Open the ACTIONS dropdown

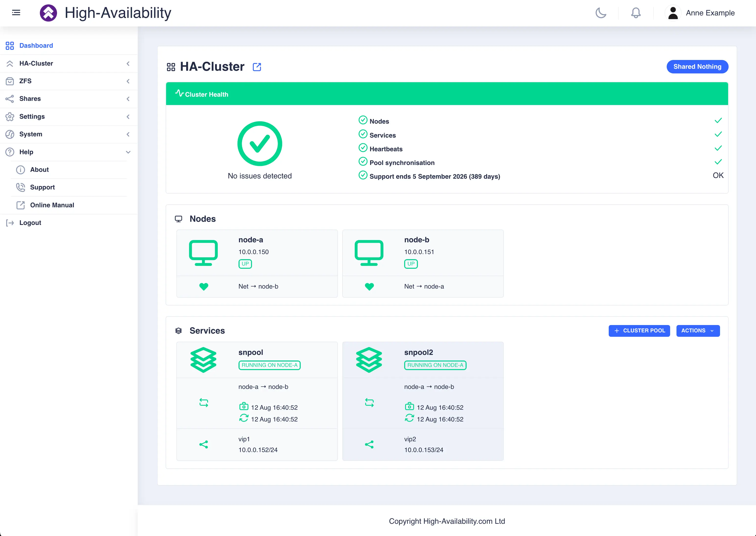(x=698, y=330)
